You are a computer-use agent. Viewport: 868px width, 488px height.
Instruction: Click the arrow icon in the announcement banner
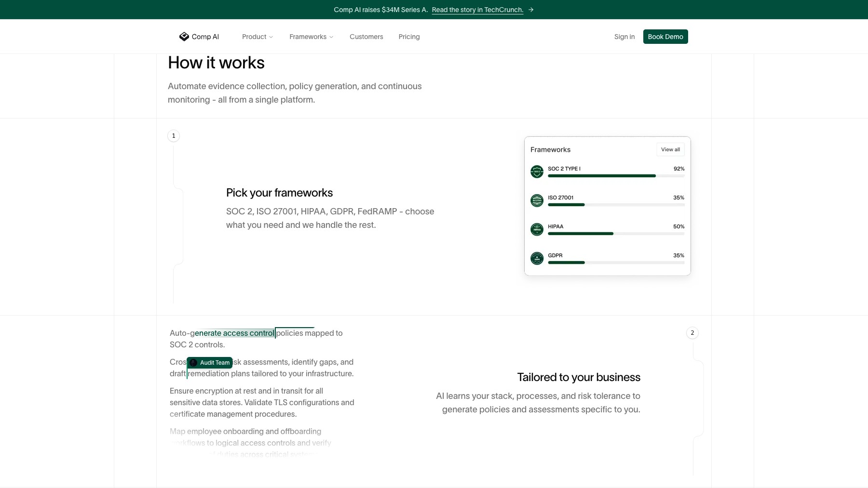pos(530,10)
